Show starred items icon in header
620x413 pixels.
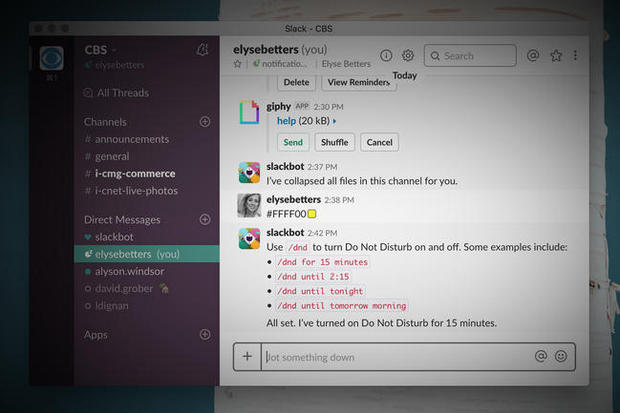(556, 55)
